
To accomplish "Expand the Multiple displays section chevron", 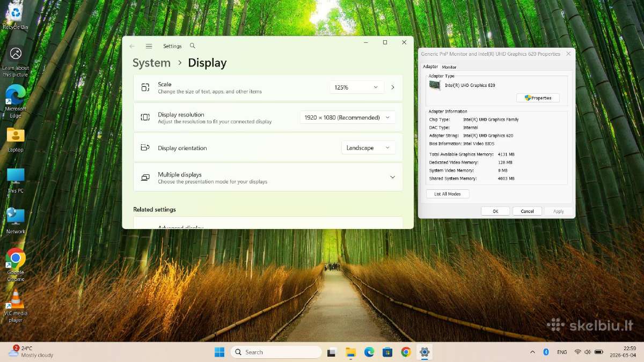I will click(392, 178).
